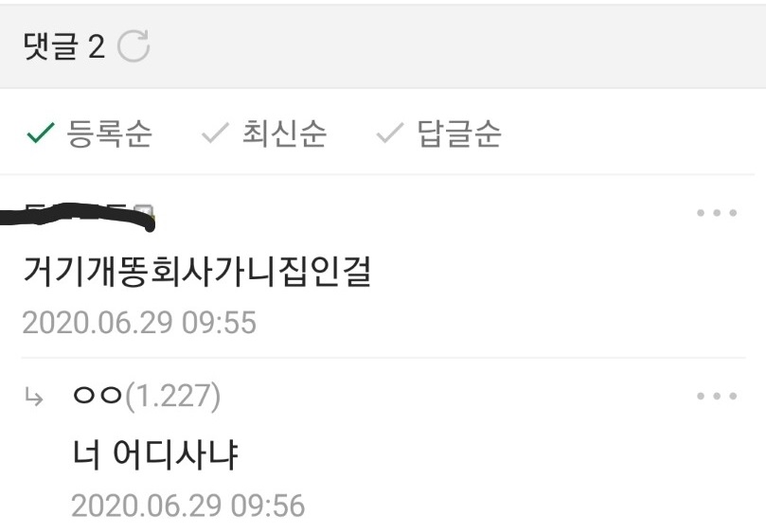
Task: Tap the comment count number 2
Action: (x=97, y=47)
